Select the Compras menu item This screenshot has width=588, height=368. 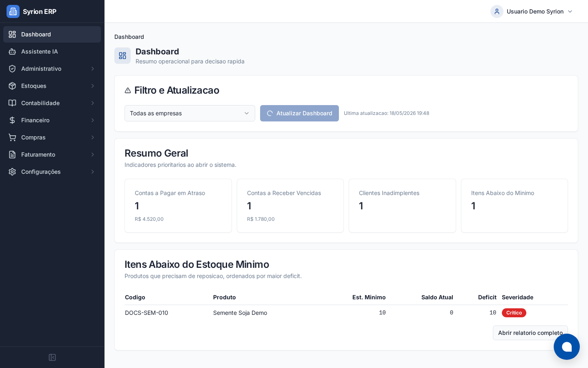(x=52, y=137)
